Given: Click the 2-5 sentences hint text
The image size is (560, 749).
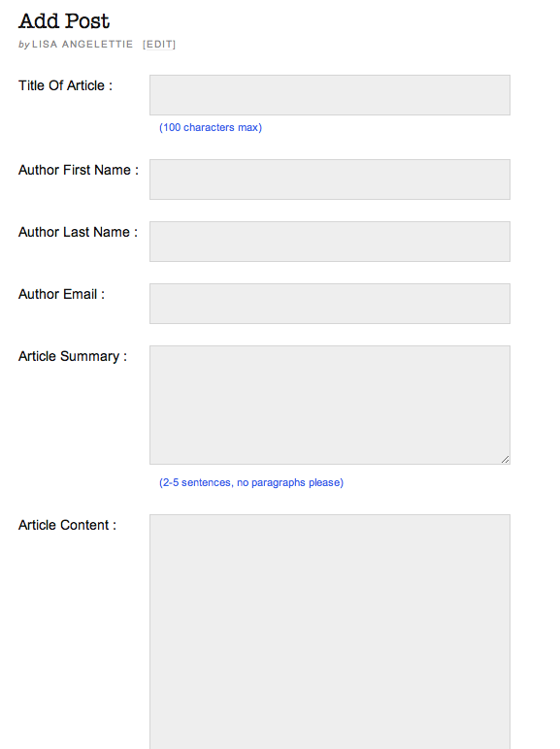Looking at the screenshot, I should pyautogui.click(x=251, y=482).
